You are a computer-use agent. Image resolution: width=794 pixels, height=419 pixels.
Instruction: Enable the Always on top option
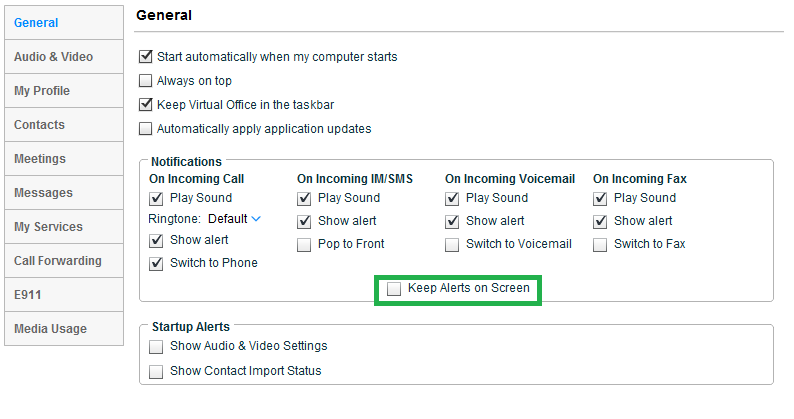pyautogui.click(x=146, y=81)
